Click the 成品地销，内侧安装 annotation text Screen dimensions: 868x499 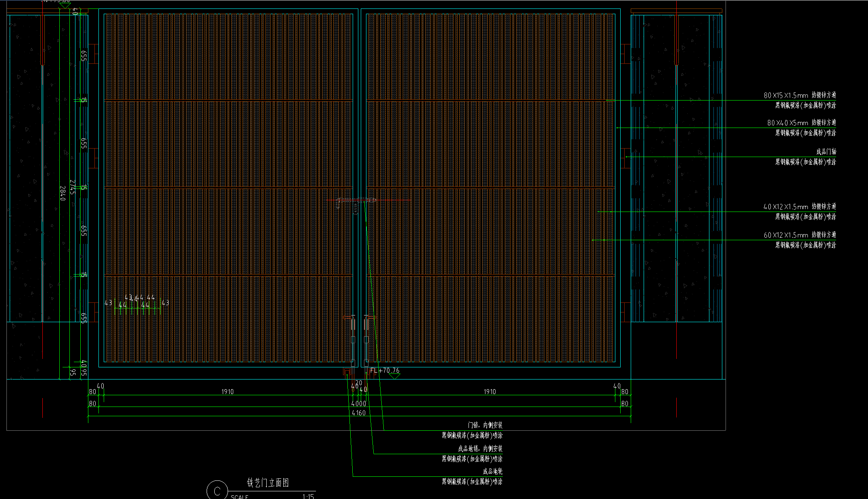pos(480,449)
